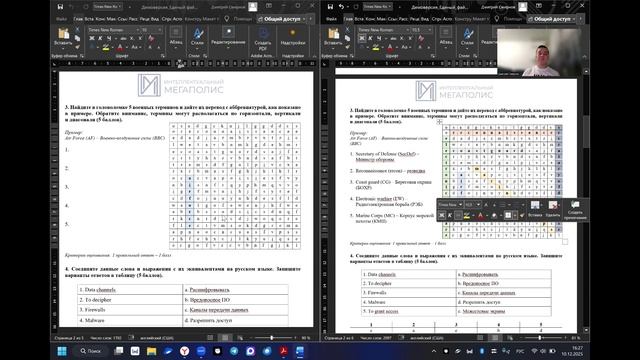Viewport: 640px width, 360px height.
Task: Click the Save icon in the left Word window
Action: [x=60, y=7]
